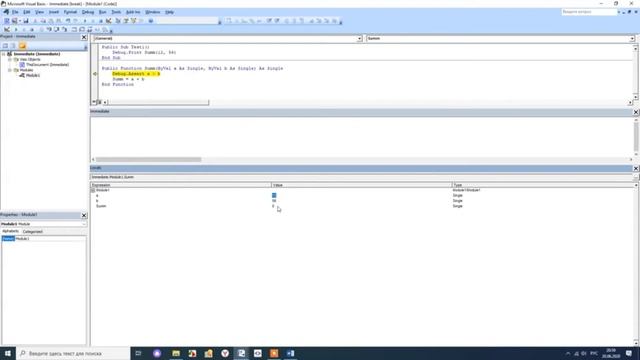Open Properties Window from the Standard toolbar
The image size is (640, 360).
tap(126, 21)
